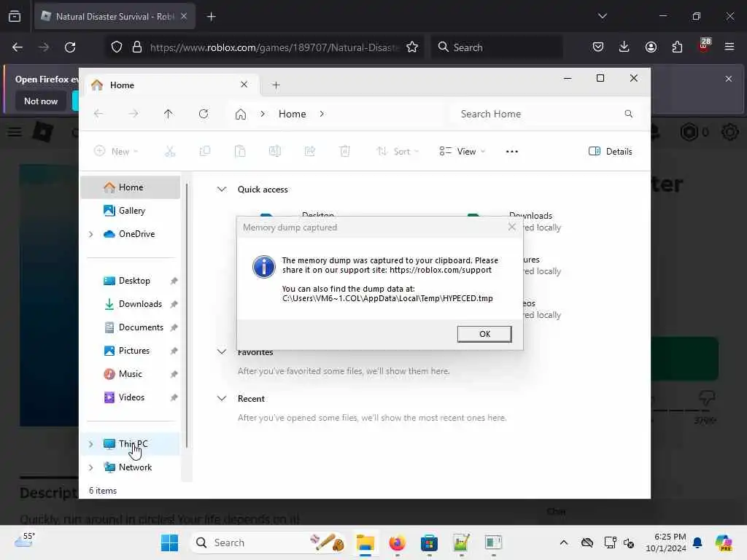This screenshot has width=747, height=560.
Task: Expand the OneDrive tree node
Action: pyautogui.click(x=91, y=234)
